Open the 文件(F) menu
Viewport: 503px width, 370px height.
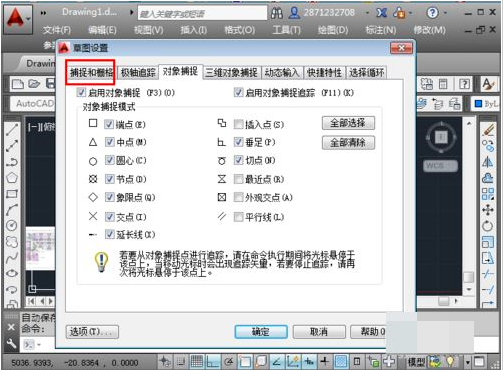(x=57, y=30)
